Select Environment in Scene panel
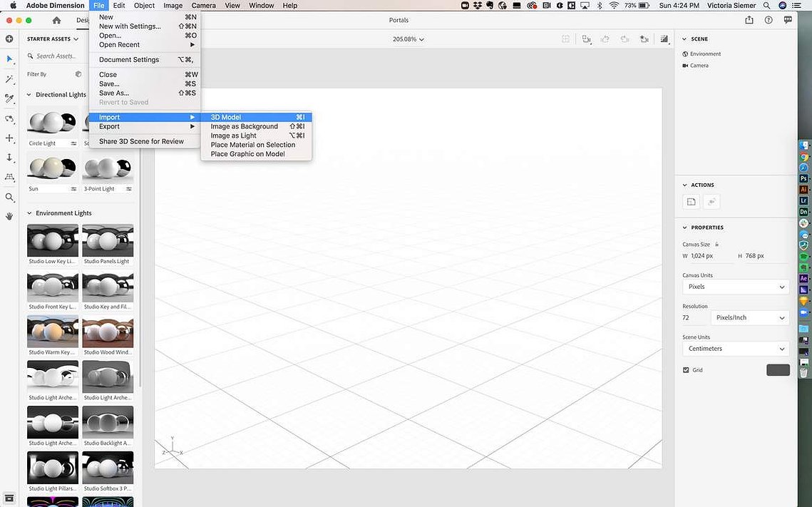812x507 pixels. click(701, 54)
